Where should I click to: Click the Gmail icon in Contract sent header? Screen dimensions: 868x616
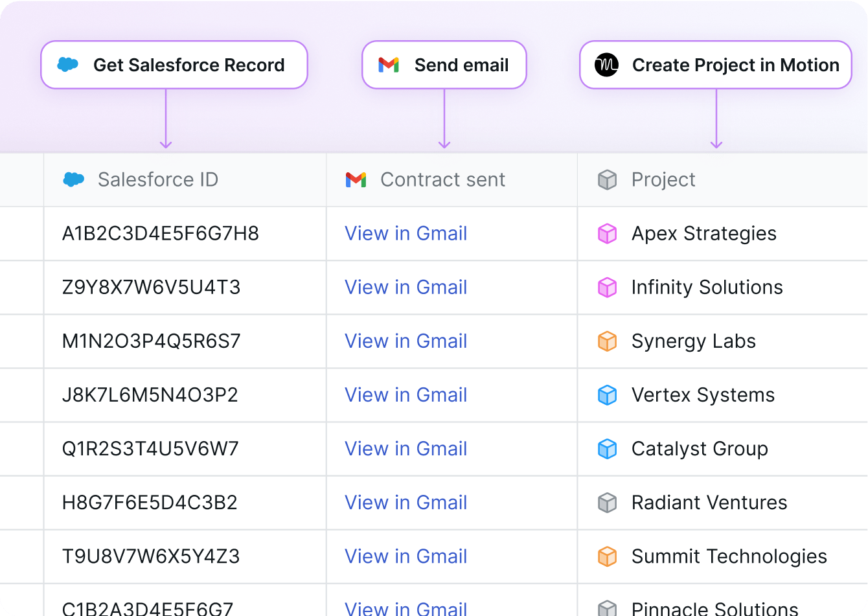(x=356, y=179)
